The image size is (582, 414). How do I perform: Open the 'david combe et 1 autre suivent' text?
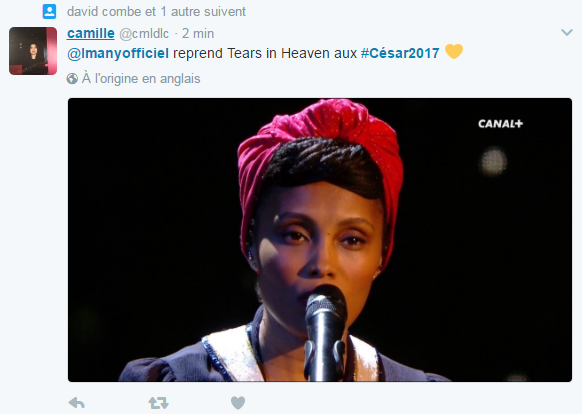coord(156,12)
